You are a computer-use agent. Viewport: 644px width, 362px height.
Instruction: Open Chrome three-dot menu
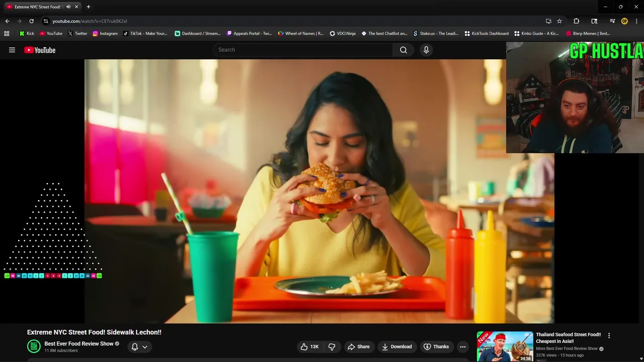click(x=636, y=21)
